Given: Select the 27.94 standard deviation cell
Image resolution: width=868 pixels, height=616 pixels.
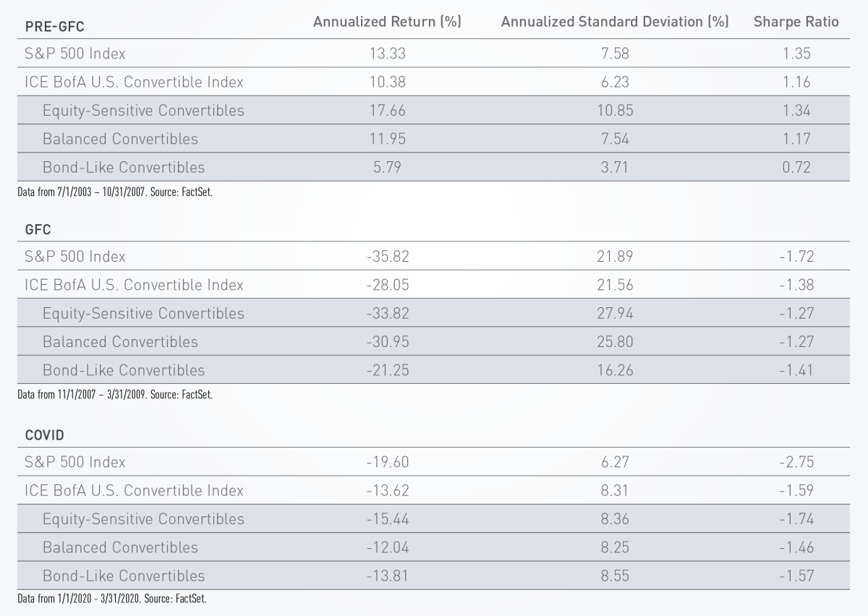Looking at the screenshot, I should (614, 314).
